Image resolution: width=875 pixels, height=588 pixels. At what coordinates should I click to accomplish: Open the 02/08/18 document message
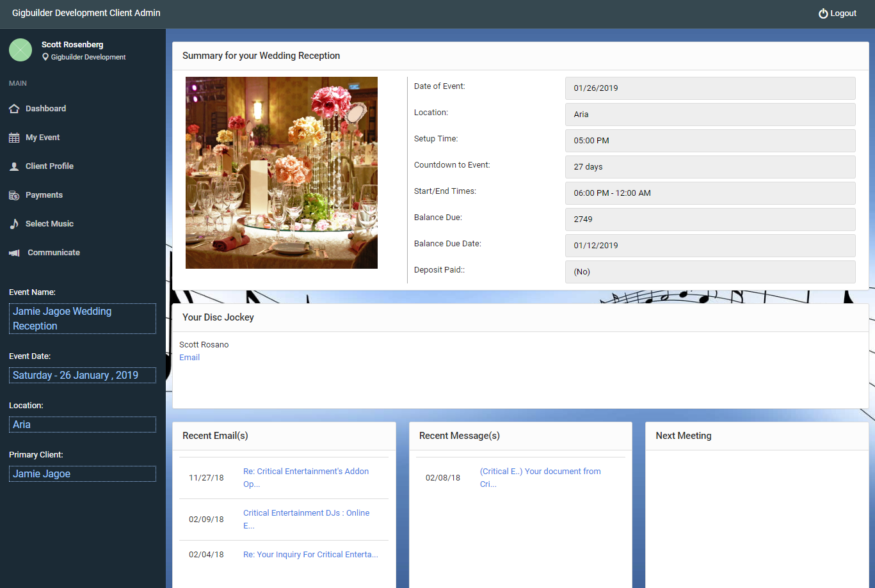point(540,477)
